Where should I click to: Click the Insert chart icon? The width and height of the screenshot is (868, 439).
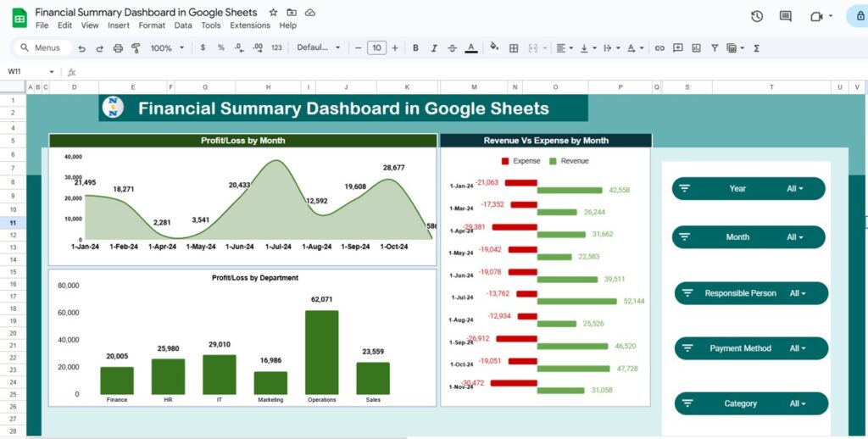tap(697, 48)
